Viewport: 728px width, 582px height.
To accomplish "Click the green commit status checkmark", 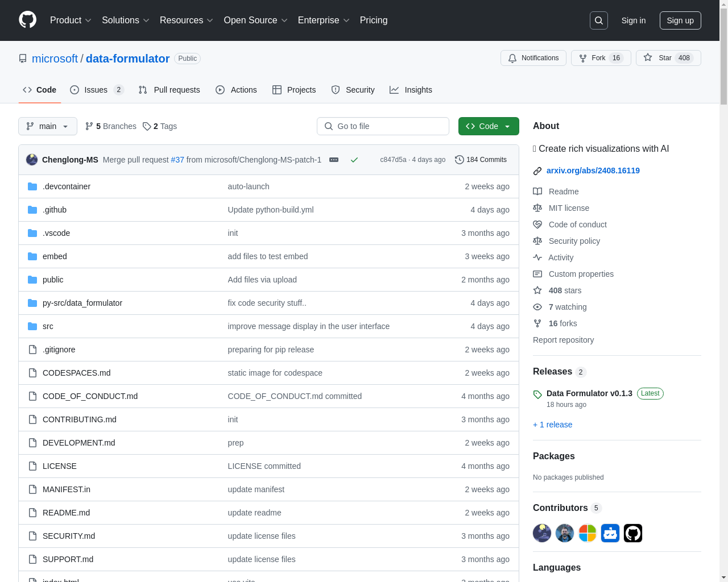I will pos(354,160).
